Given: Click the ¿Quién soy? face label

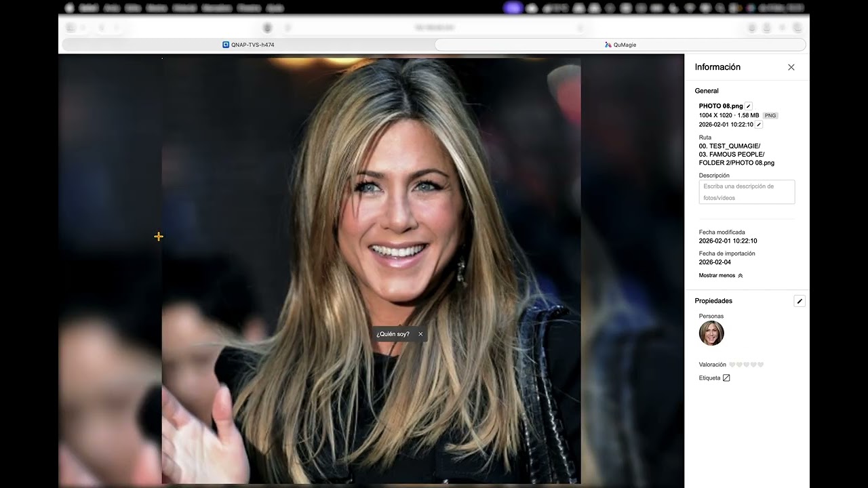Looking at the screenshot, I should [393, 334].
